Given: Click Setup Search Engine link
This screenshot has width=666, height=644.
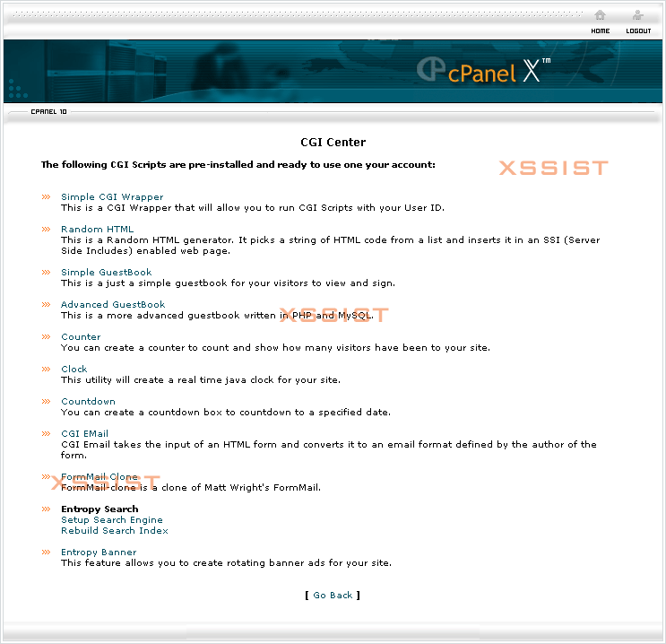Looking at the screenshot, I should pyautogui.click(x=112, y=520).
